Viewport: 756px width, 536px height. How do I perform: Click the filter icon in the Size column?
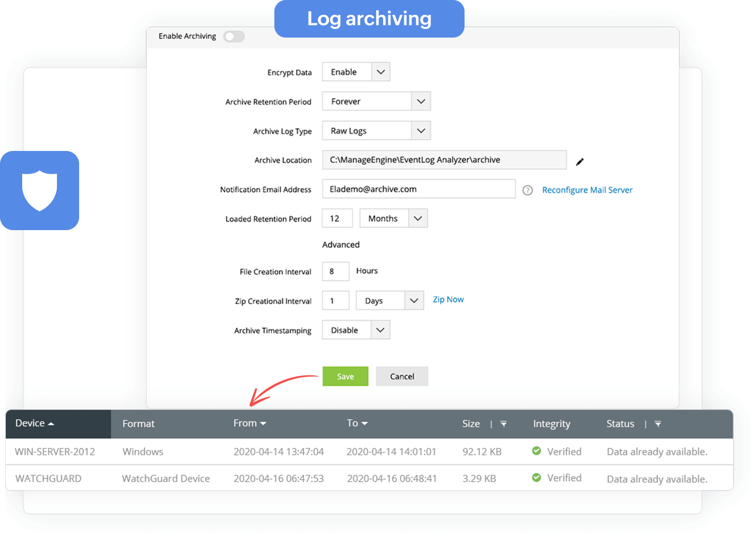point(503,424)
